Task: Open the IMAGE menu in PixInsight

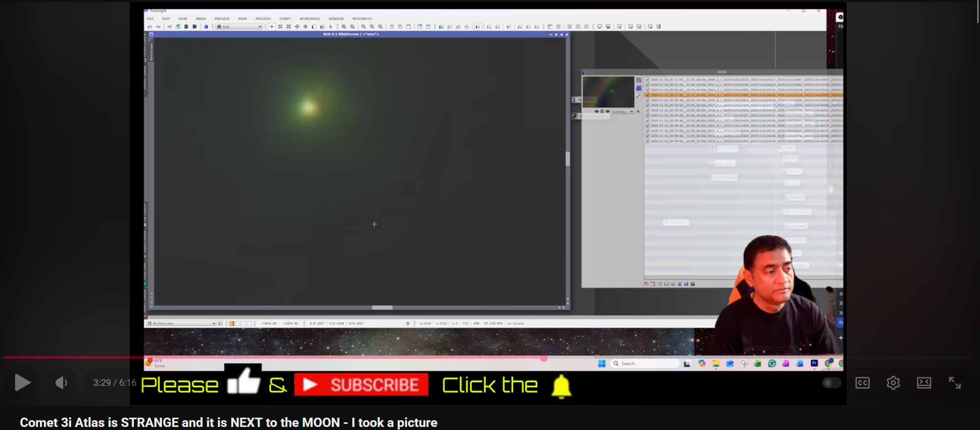Action: [x=201, y=18]
